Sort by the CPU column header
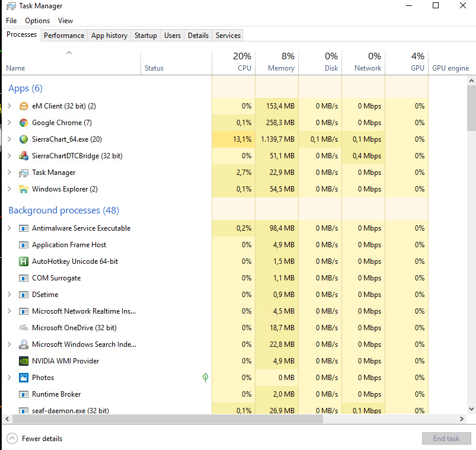 click(234, 63)
